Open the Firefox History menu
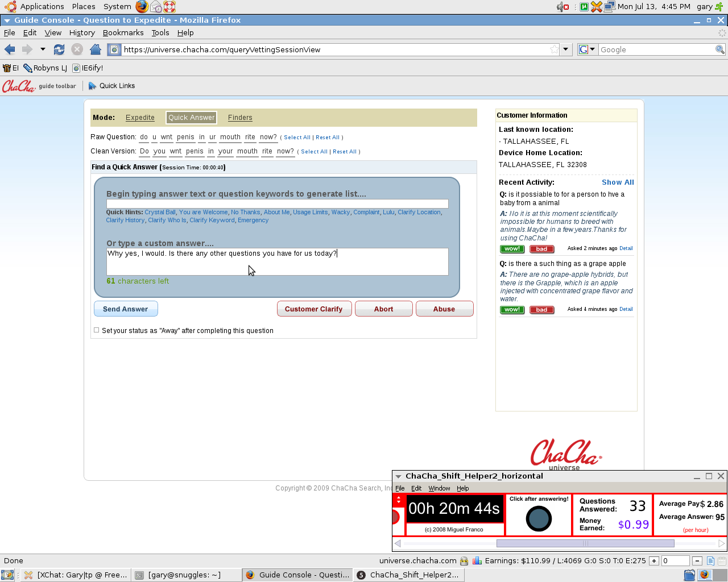The width and height of the screenshot is (728, 582). (x=82, y=33)
